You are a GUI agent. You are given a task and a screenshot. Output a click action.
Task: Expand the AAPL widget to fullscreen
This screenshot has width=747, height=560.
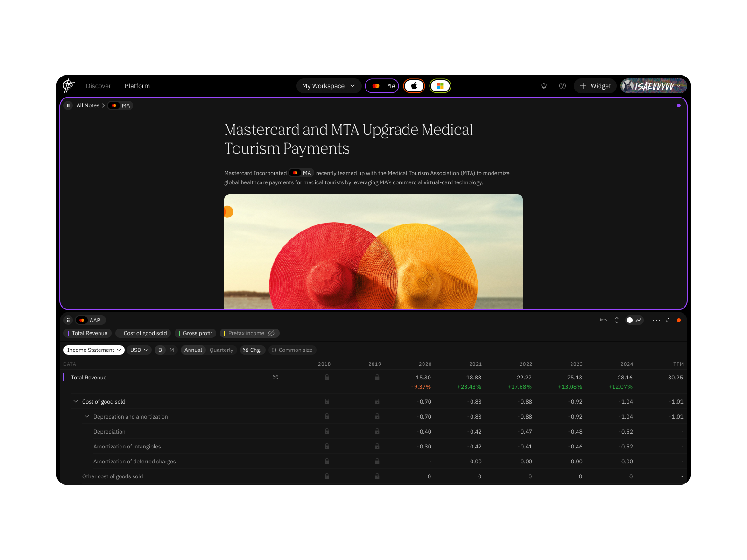point(668,320)
